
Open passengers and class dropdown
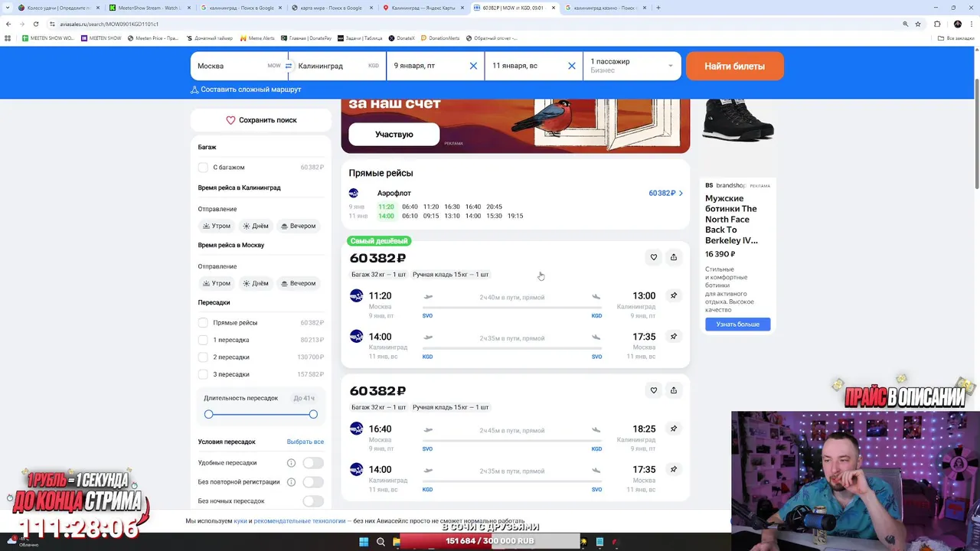632,67
